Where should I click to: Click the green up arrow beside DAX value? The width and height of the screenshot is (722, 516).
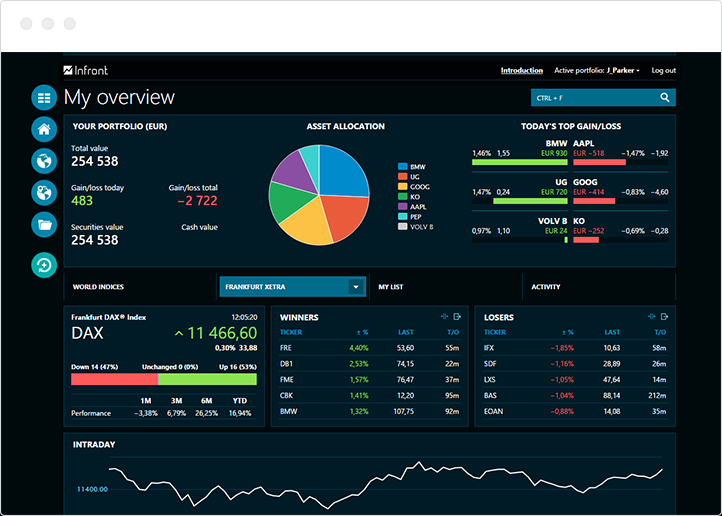click(179, 333)
